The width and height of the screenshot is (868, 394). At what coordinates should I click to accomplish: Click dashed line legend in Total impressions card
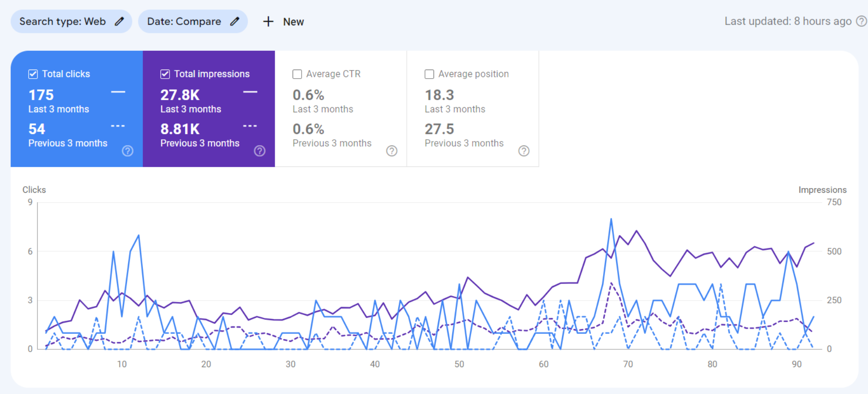click(250, 126)
